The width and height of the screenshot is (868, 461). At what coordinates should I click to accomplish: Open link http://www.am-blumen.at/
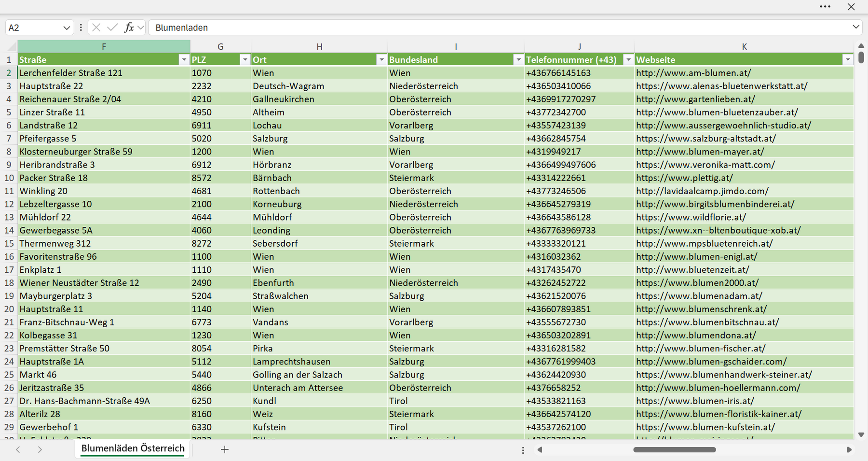point(693,73)
